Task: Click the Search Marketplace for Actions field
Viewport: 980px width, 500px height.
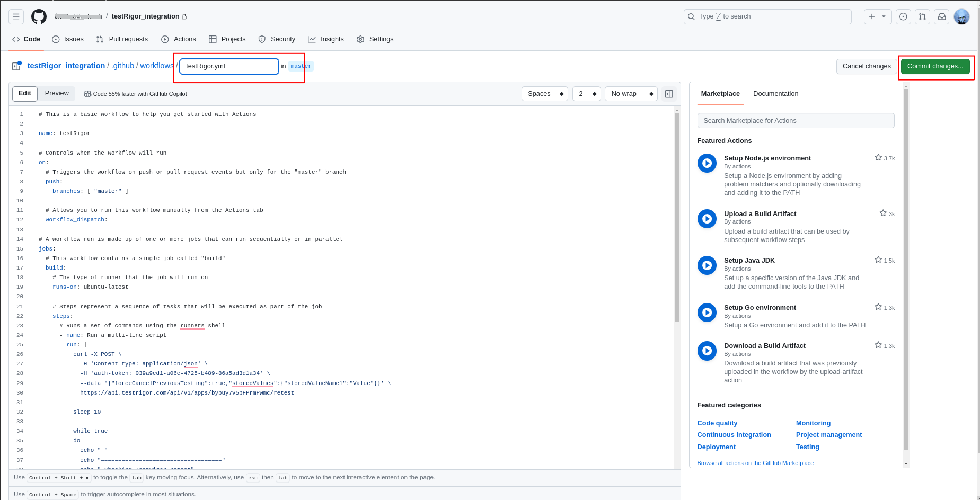Action: point(796,121)
